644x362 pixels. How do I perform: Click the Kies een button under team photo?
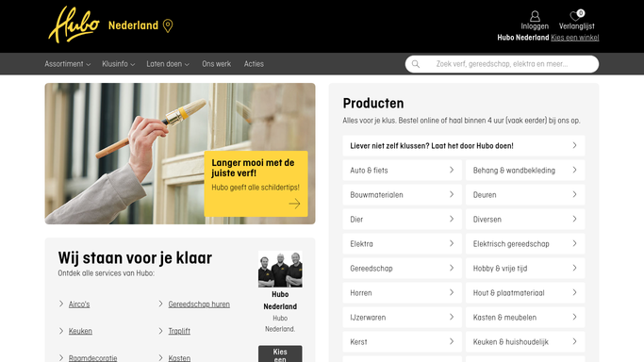click(x=280, y=354)
